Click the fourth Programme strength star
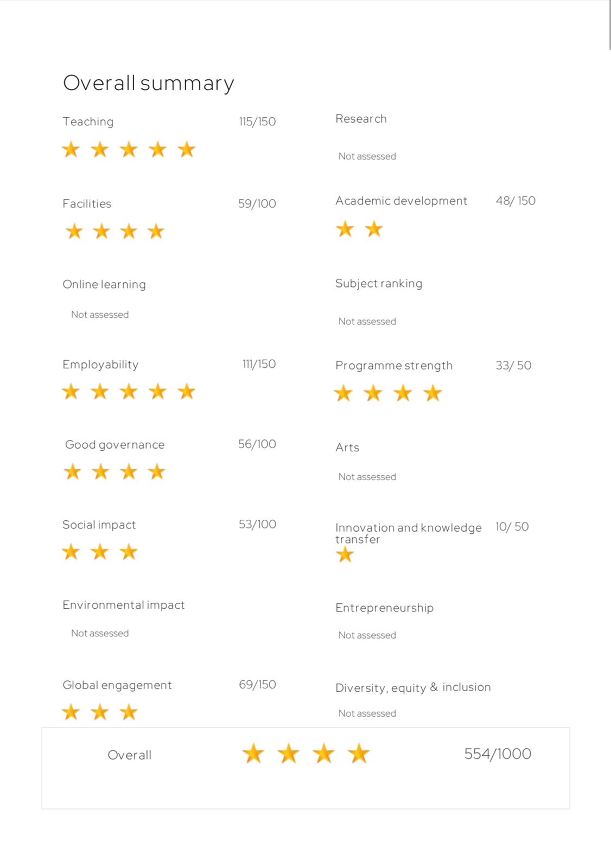Screen dimensions: 611x868 click(432, 393)
